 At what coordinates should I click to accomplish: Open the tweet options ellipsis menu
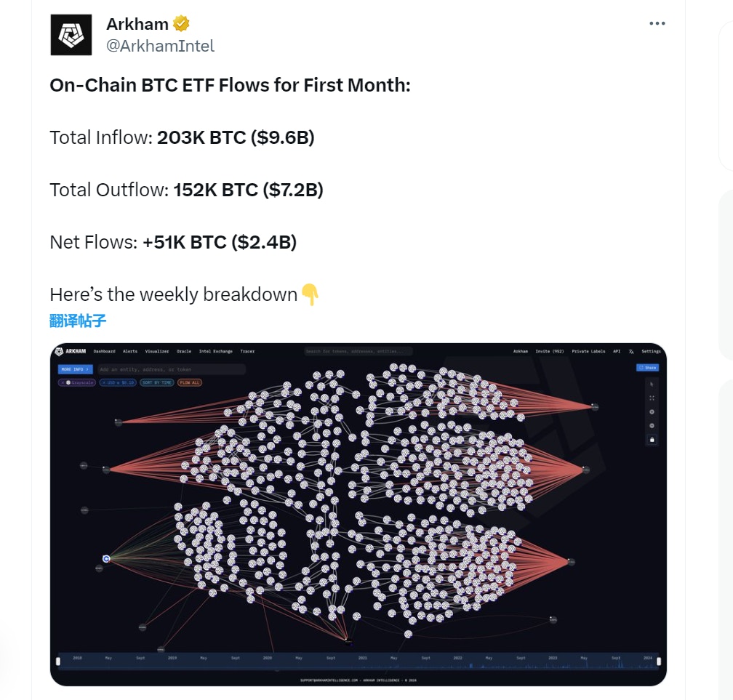coord(657,23)
